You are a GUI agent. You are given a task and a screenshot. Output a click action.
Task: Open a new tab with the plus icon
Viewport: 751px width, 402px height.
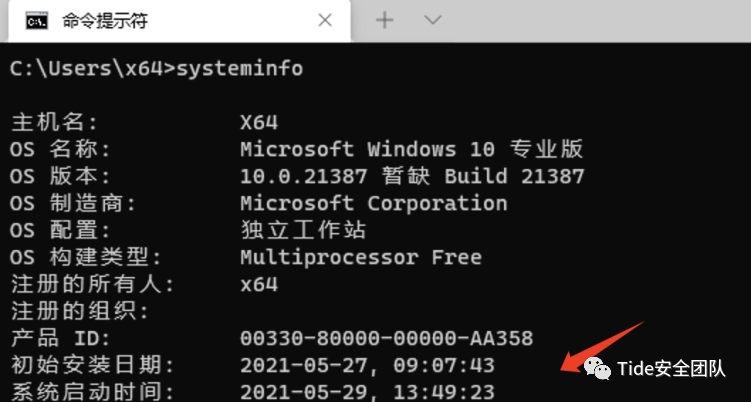(x=384, y=20)
